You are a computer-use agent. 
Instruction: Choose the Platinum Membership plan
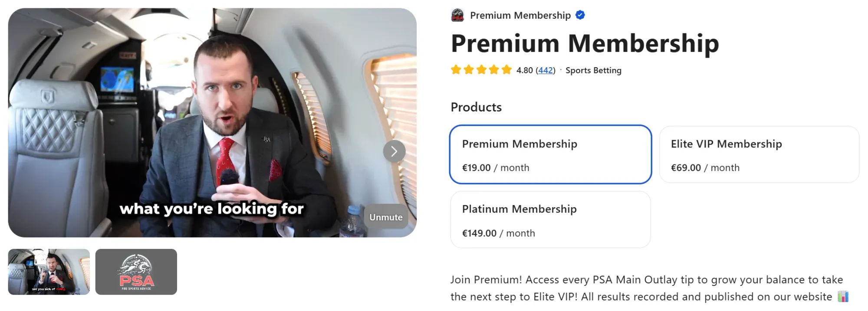tap(550, 220)
